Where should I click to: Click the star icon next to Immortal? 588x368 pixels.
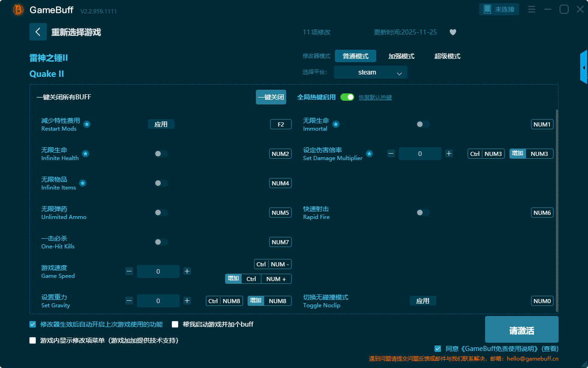point(336,124)
